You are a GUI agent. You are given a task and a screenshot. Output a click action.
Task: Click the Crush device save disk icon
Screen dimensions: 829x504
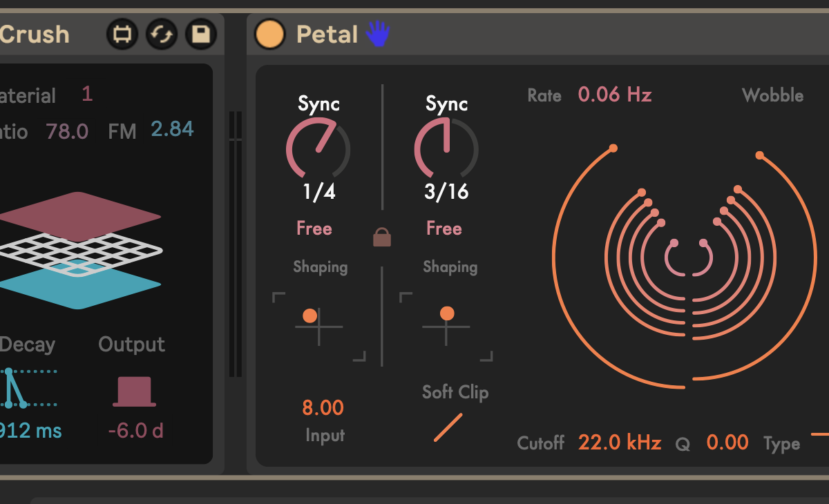[200, 34]
